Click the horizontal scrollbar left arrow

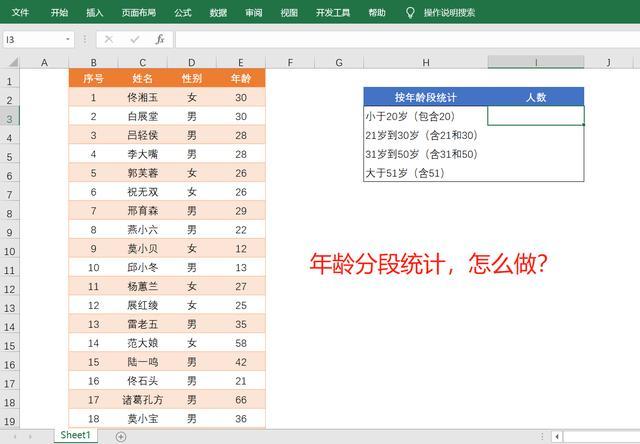click(557, 437)
